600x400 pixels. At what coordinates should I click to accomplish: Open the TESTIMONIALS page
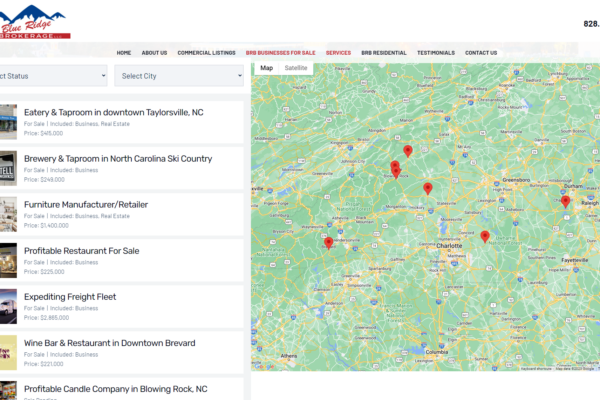pos(436,53)
